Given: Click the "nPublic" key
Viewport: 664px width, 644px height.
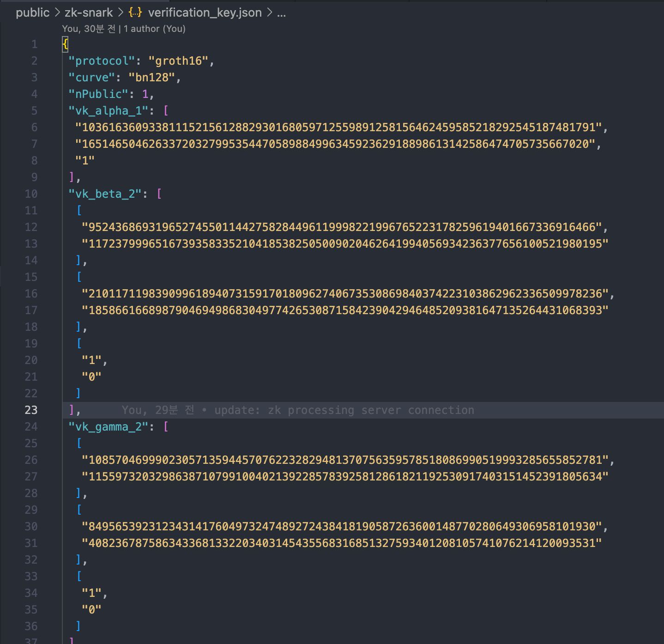Looking at the screenshot, I should coord(98,94).
